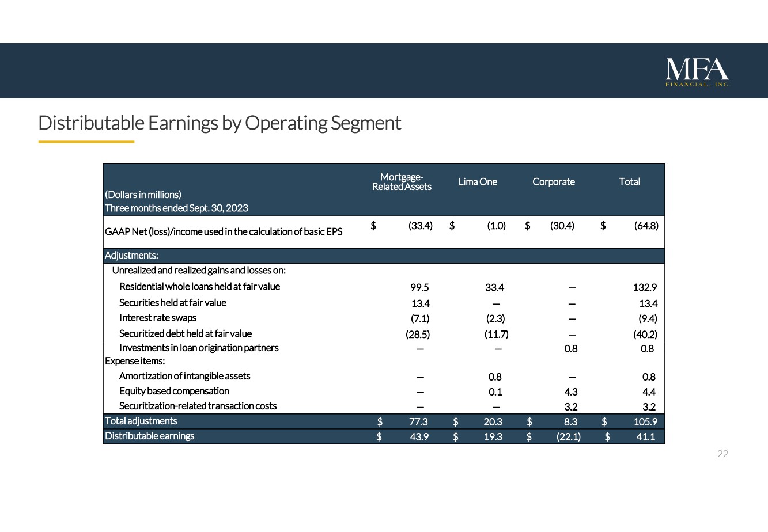Select the Equity based compensation row label

click(x=174, y=391)
